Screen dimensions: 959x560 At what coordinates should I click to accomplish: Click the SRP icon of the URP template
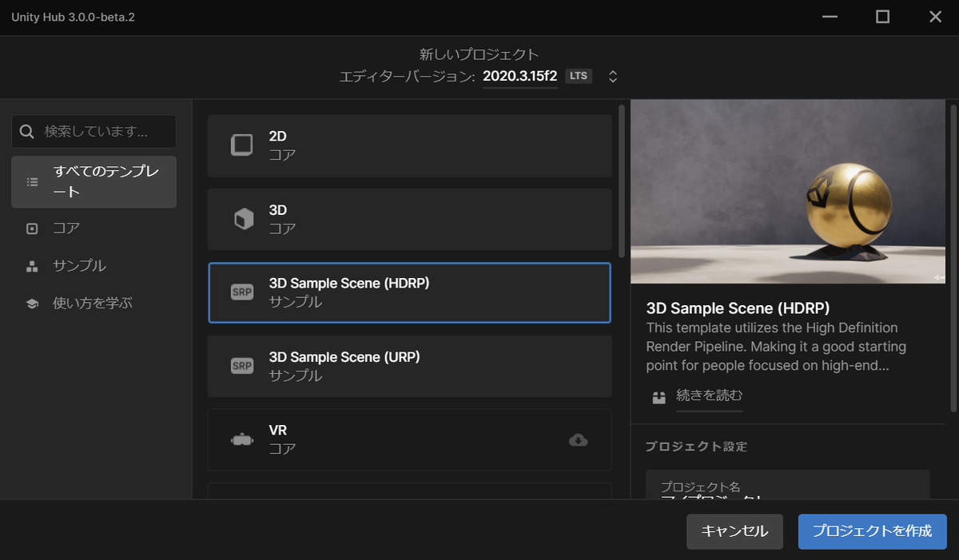241,366
